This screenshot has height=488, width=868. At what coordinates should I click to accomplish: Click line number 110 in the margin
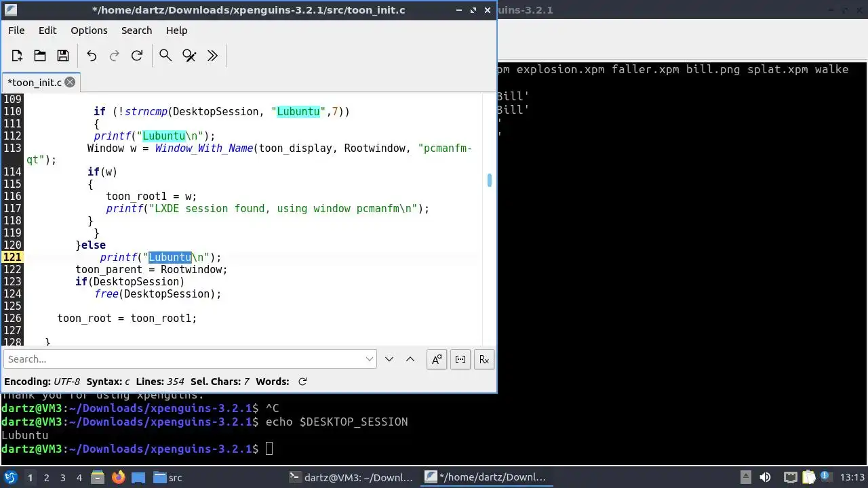(12, 111)
